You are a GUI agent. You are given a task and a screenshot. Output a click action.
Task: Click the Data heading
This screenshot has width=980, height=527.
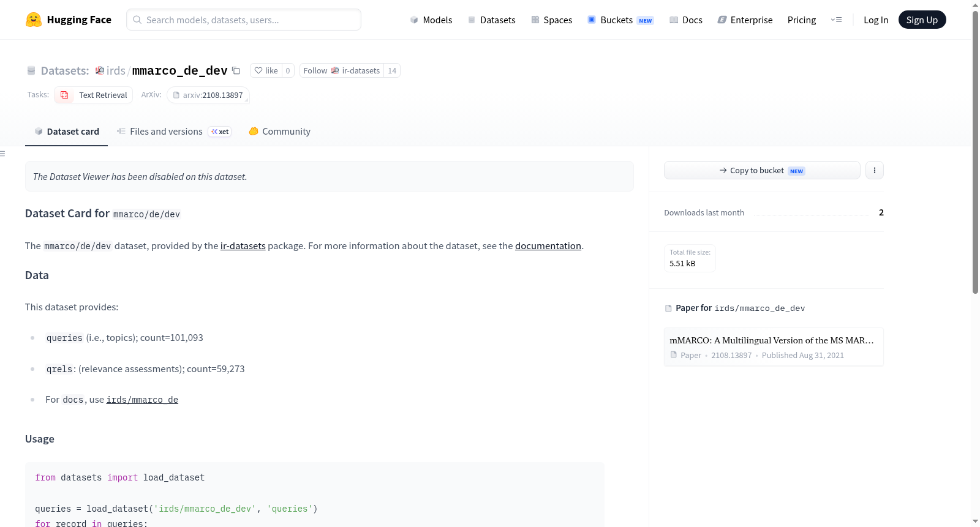(x=37, y=275)
